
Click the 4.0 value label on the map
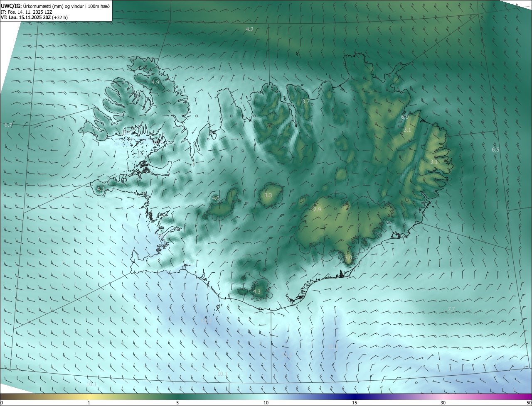click(x=216, y=198)
